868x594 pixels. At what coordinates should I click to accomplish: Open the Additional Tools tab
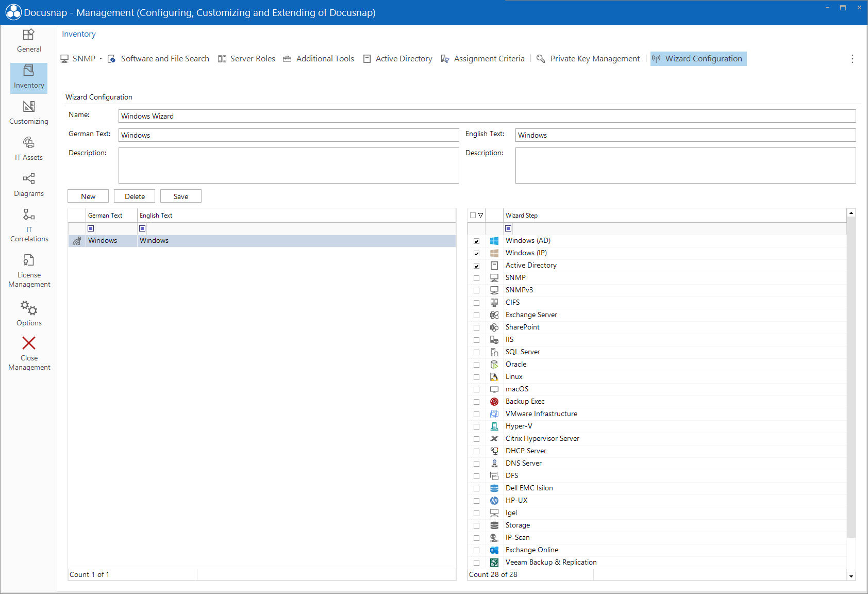[319, 59]
